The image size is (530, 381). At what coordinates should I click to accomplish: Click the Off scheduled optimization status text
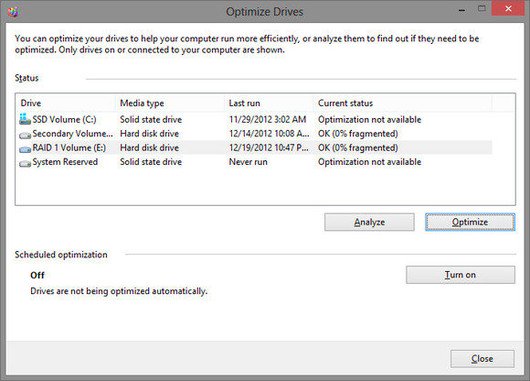37,275
